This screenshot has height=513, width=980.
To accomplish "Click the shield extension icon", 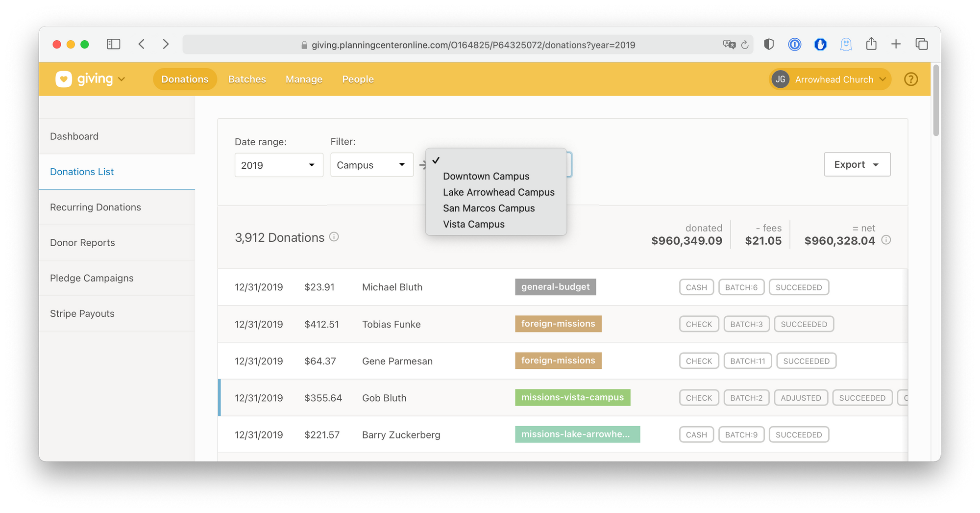I will (x=768, y=44).
